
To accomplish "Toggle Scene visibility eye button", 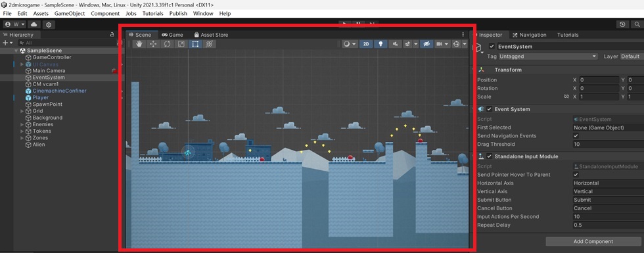I will coord(426,44).
